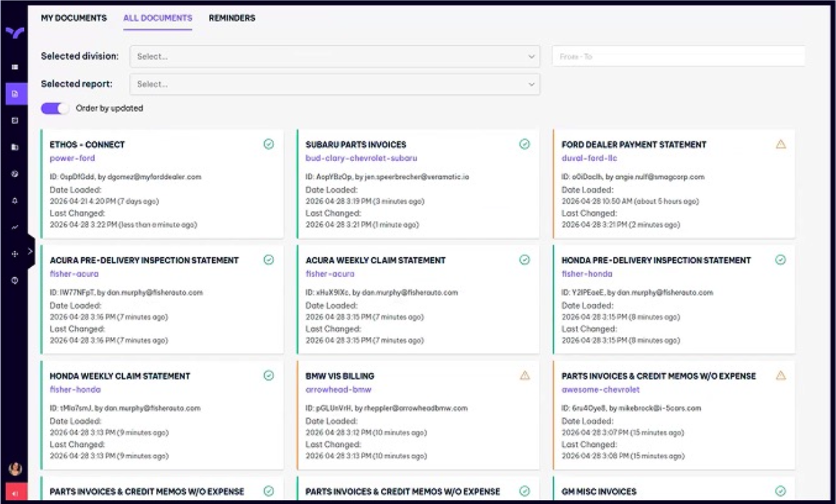The image size is (836, 504).
Task: Open the Selected division dropdown
Action: click(x=335, y=56)
